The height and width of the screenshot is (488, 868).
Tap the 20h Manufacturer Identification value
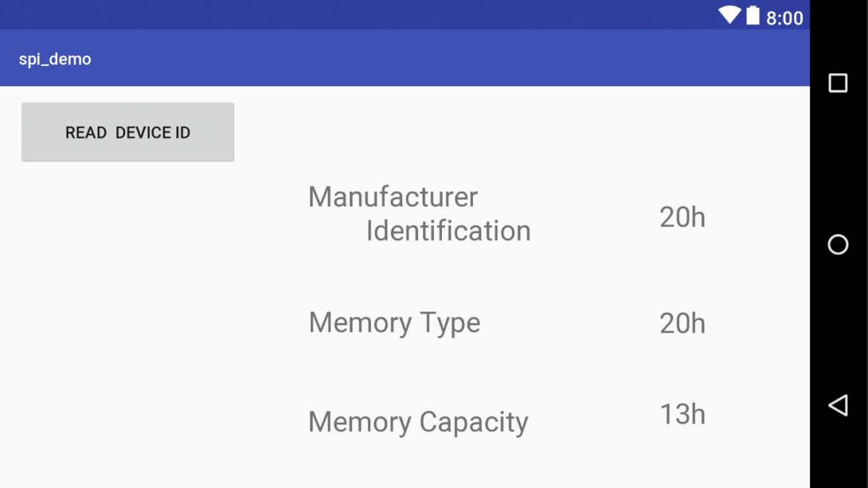click(x=682, y=216)
